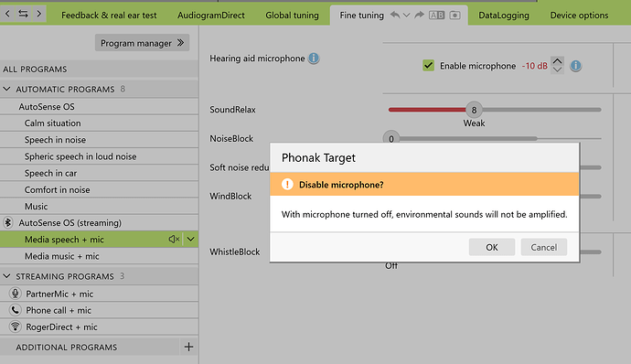Cancel the Disable microphone dialog
This screenshot has height=364, width=631.
[544, 247]
